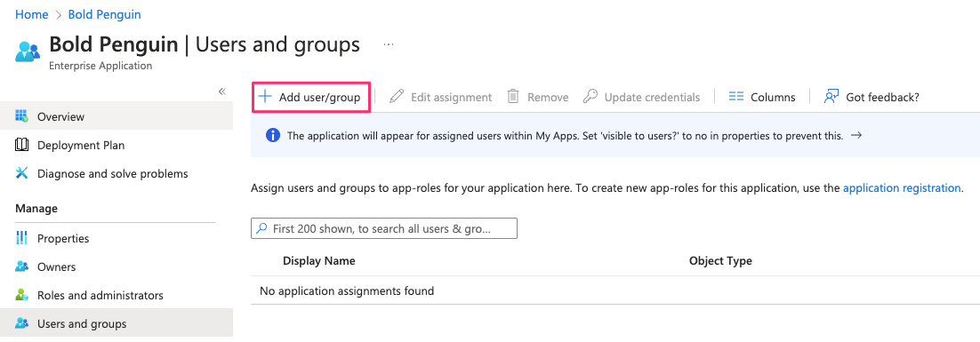Click Bold Penguin breadcrumb link
Viewport: 980px width, 342px height.
[x=104, y=14]
